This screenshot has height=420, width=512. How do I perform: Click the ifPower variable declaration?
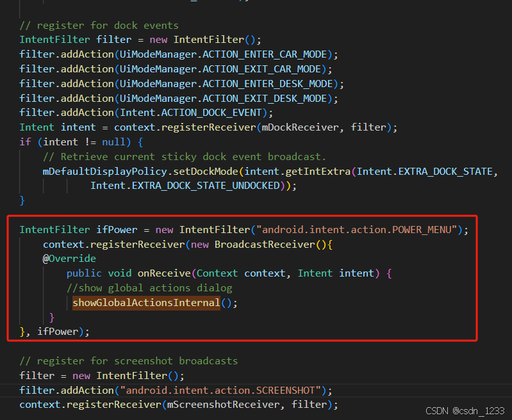[x=117, y=230]
